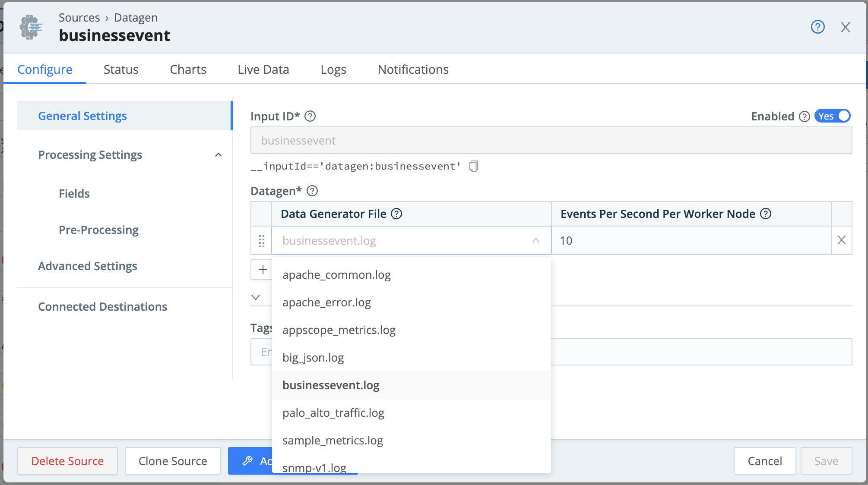
Task: Select Pre-Processing under Processing Settings
Action: (x=98, y=230)
